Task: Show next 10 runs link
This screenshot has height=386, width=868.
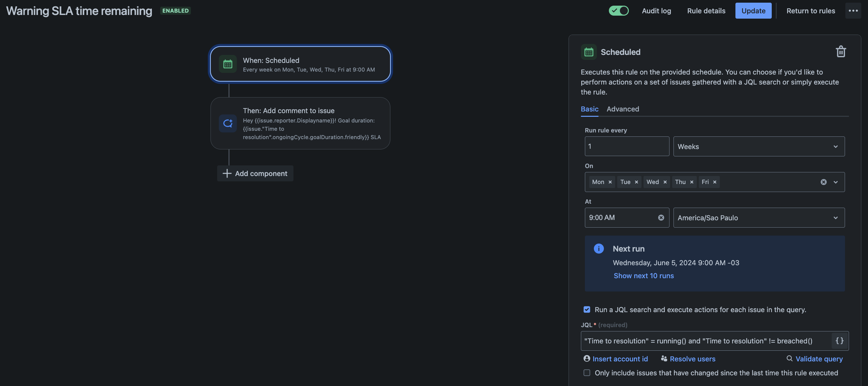Action: coord(643,276)
